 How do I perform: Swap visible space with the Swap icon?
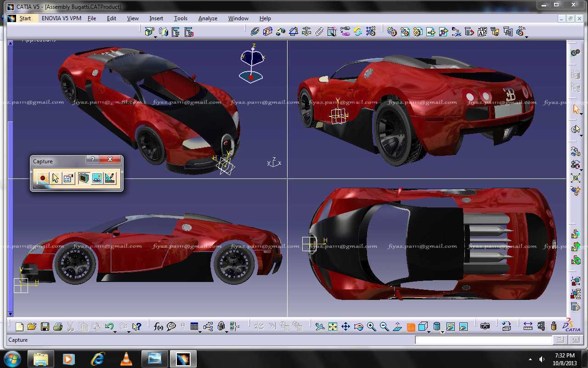click(x=464, y=327)
